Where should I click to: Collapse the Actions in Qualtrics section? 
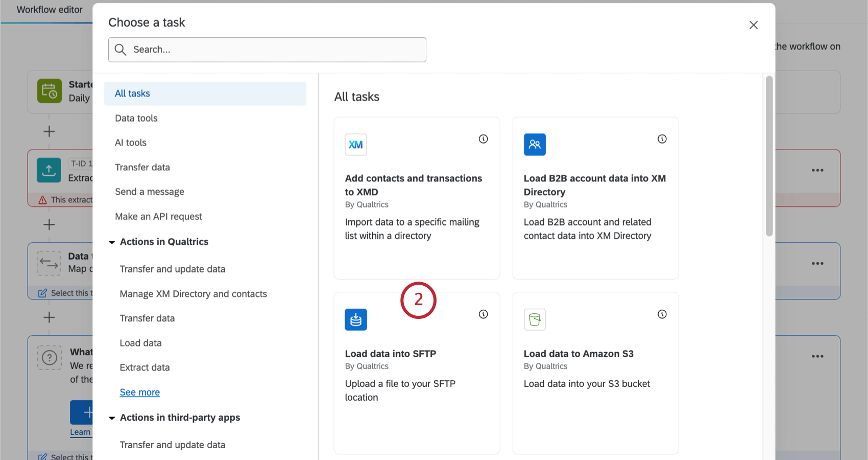point(112,242)
